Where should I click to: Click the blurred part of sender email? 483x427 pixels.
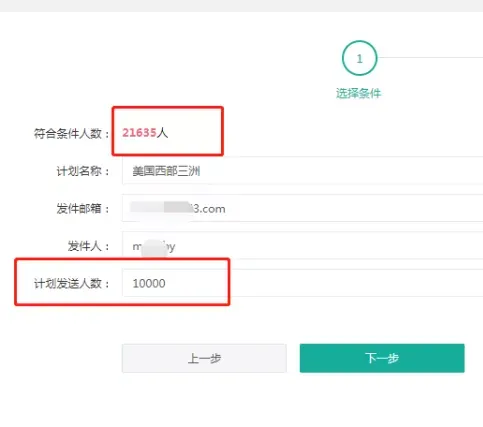[x=162, y=207]
